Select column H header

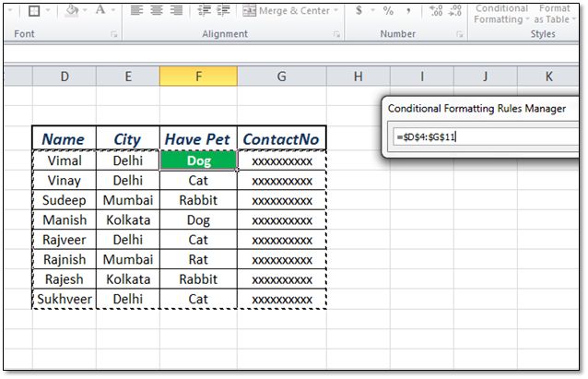pos(359,77)
